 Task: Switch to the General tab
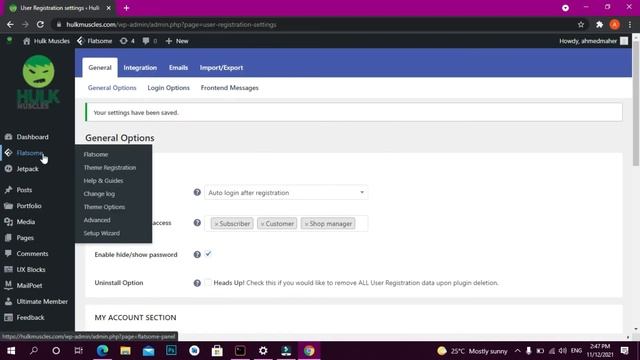point(100,67)
